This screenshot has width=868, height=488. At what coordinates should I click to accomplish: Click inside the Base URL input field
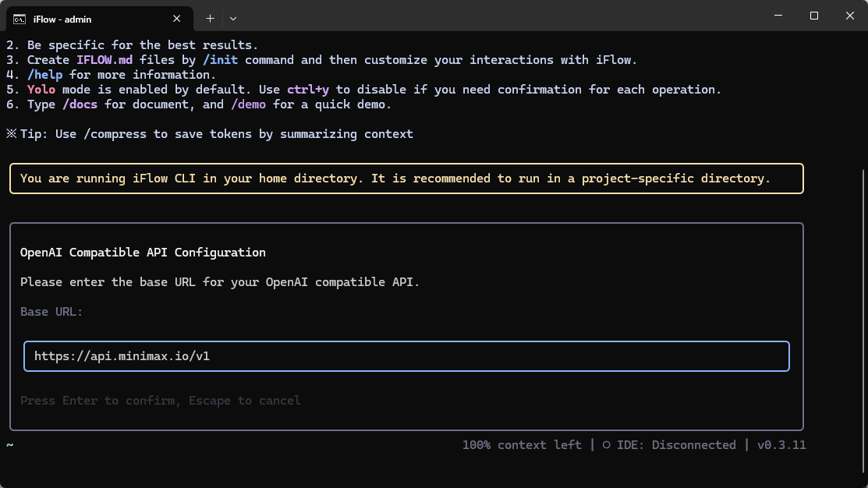[x=406, y=356]
